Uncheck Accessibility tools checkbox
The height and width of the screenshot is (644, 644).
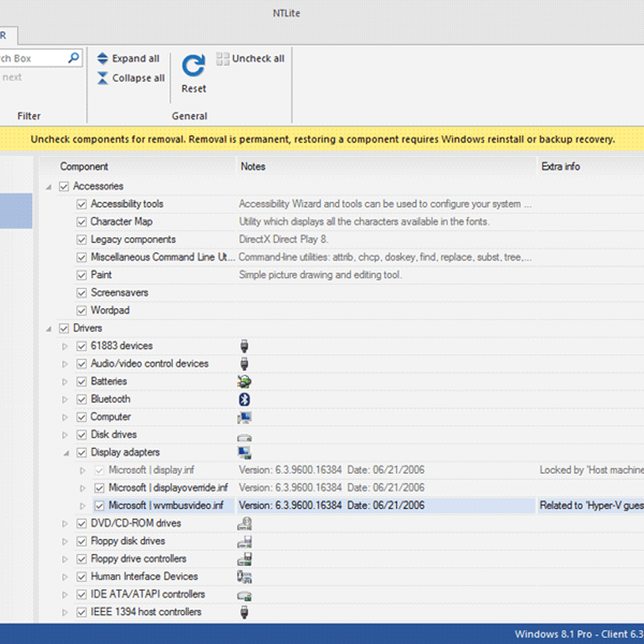[x=82, y=204]
